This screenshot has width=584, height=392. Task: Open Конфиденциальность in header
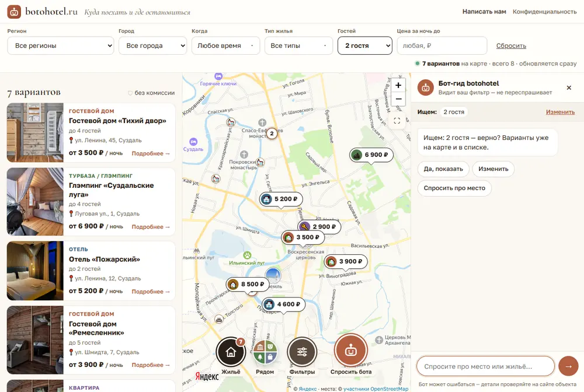(x=544, y=12)
